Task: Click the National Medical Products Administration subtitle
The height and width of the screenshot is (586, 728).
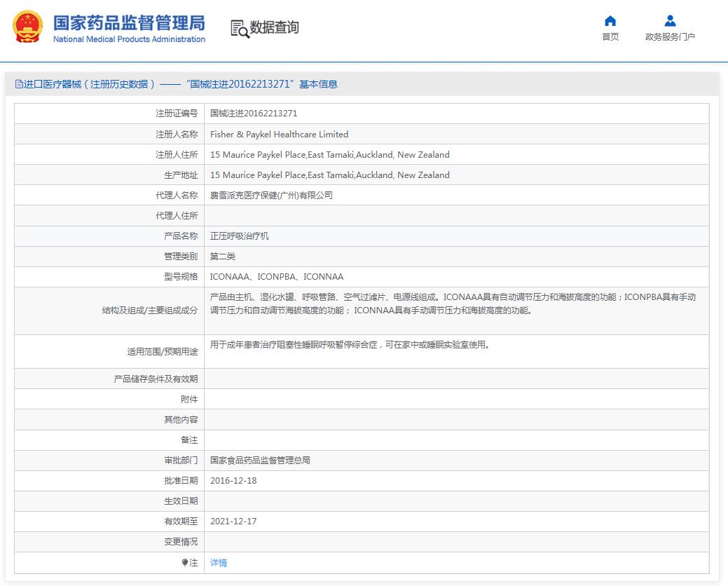Action: coord(129,40)
